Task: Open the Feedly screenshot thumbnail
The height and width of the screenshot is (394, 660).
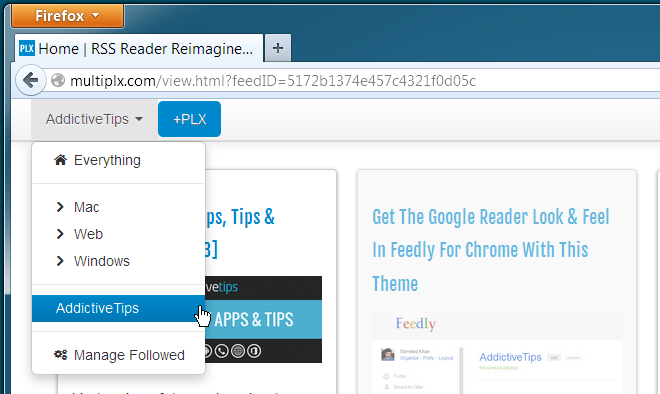Action: click(x=497, y=352)
